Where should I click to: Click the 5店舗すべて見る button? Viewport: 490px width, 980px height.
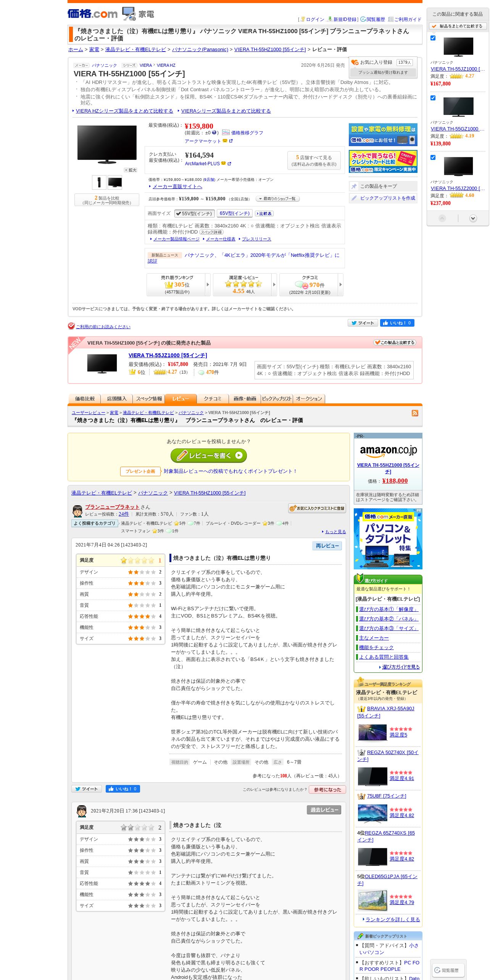pos(314,160)
